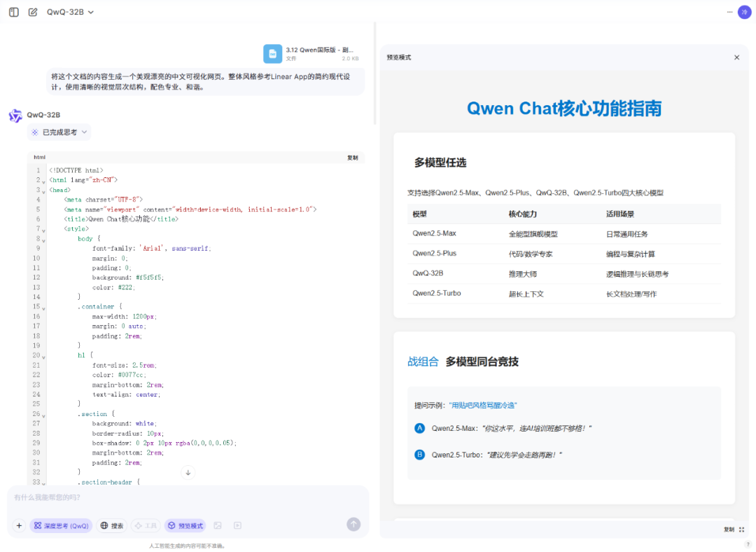Select the html language label on code block
This screenshot has height=552, width=756.
(x=39, y=157)
